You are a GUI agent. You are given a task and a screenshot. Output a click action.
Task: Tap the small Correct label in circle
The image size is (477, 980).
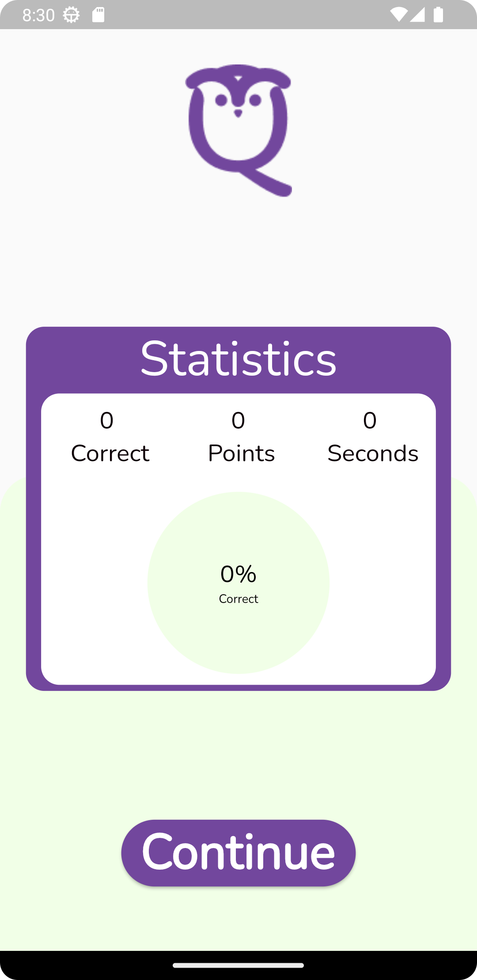[x=238, y=599]
